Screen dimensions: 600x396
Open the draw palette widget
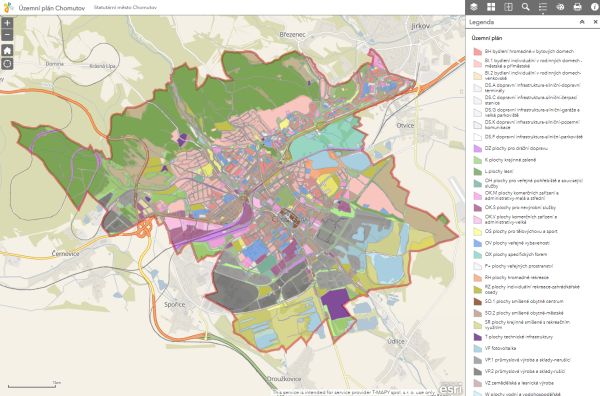click(560, 7)
